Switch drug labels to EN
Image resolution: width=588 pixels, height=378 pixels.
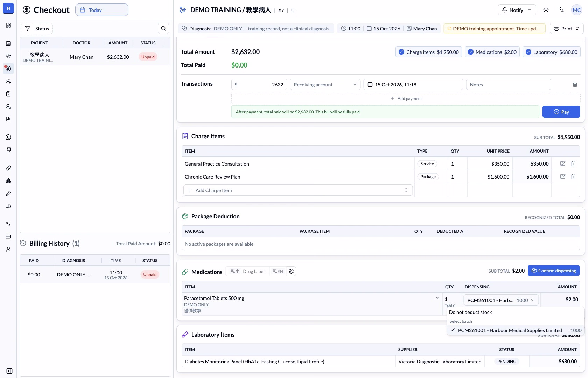(278, 271)
